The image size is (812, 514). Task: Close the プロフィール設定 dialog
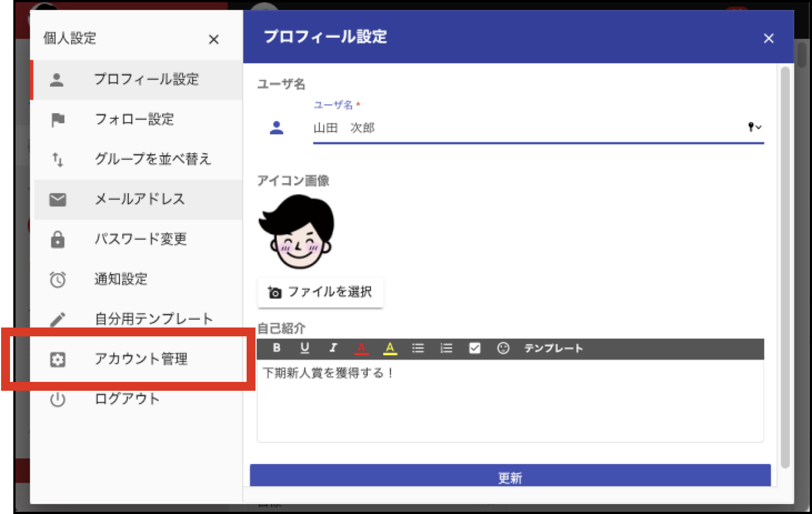[x=769, y=38]
